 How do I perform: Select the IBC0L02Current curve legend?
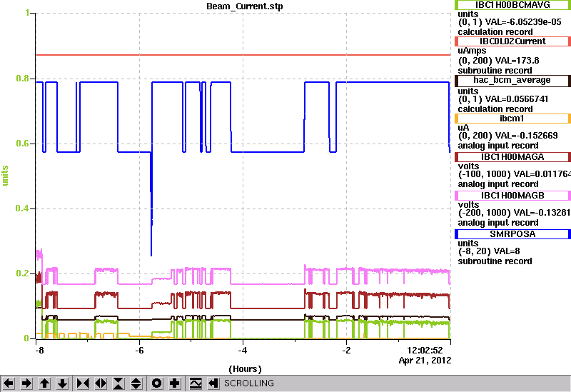(x=512, y=41)
